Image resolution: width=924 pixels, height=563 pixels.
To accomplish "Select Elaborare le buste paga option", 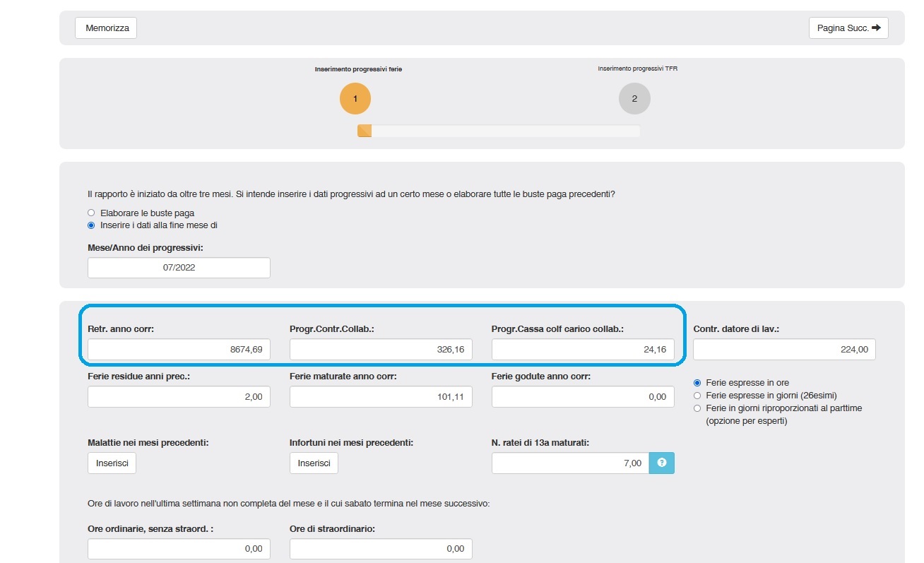I will pyautogui.click(x=90, y=213).
